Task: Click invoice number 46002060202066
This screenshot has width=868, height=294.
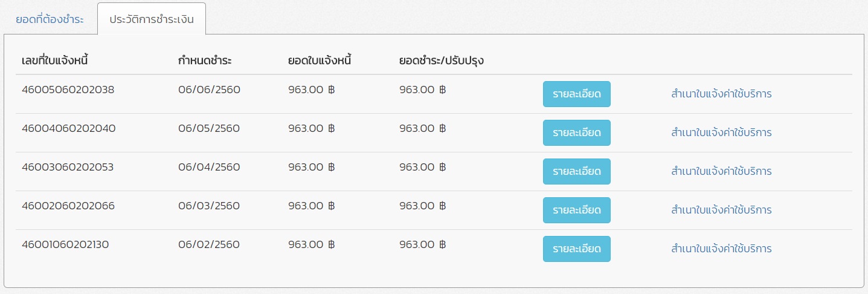Action: [x=68, y=206]
